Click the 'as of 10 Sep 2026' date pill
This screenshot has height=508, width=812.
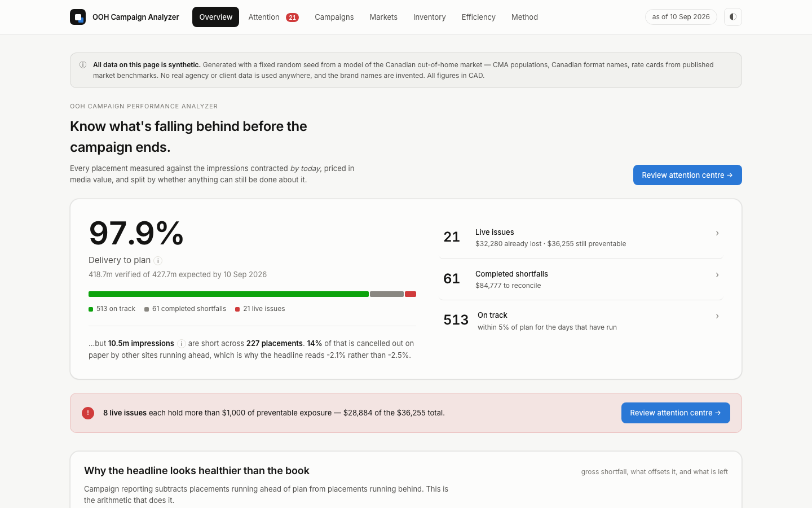[681, 17]
